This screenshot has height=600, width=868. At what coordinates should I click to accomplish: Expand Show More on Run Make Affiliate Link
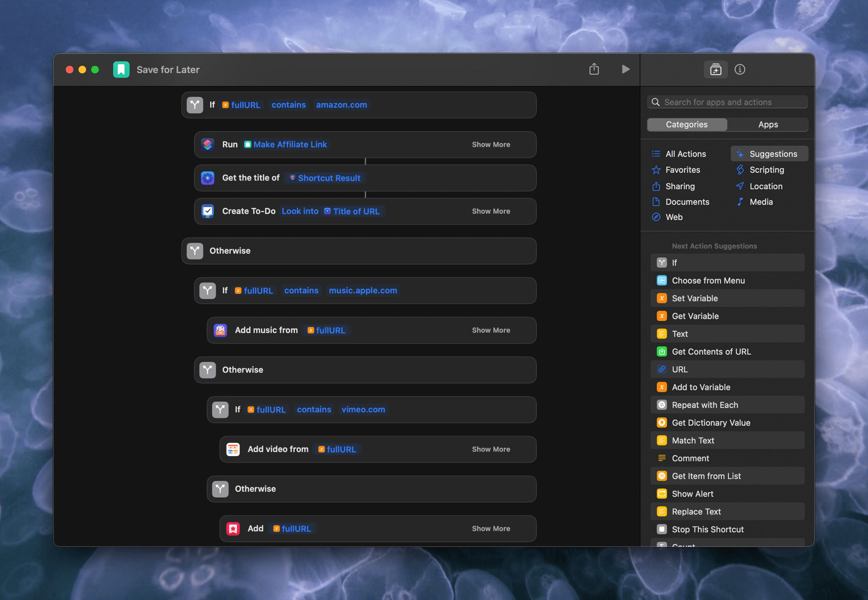point(491,144)
